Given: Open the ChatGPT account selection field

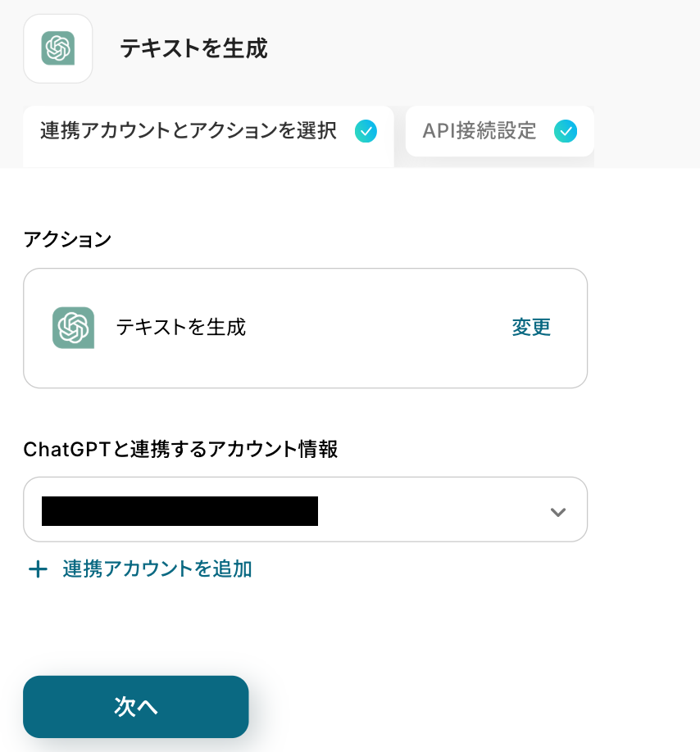Looking at the screenshot, I should pyautogui.click(x=426, y=510).
